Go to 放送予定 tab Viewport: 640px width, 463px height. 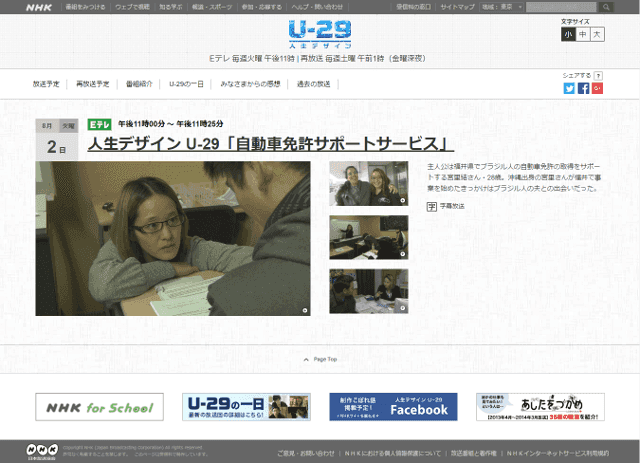[x=46, y=84]
